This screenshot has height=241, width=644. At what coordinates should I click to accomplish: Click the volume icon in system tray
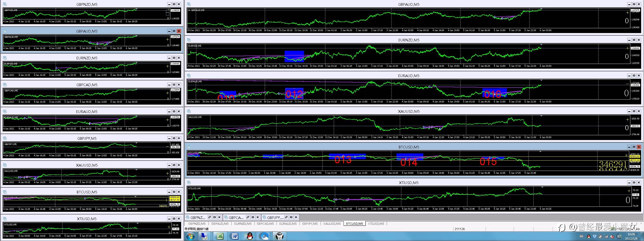coord(612,236)
